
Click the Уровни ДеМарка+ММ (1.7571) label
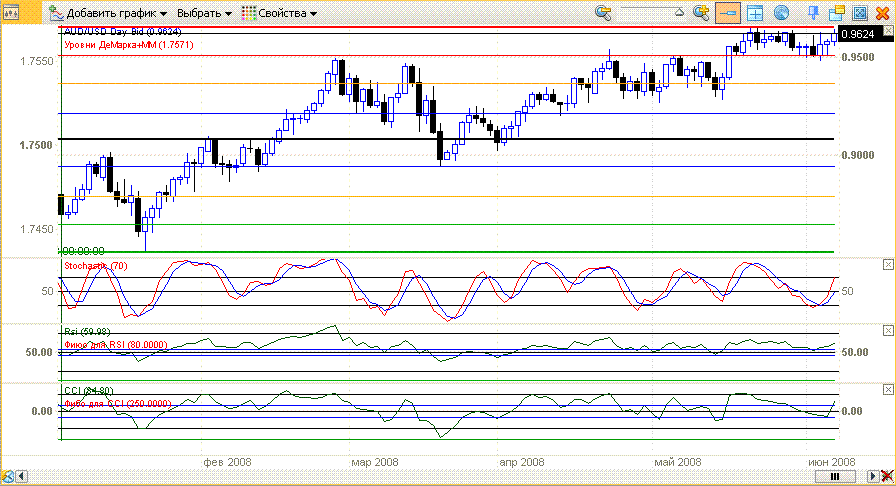click(129, 45)
